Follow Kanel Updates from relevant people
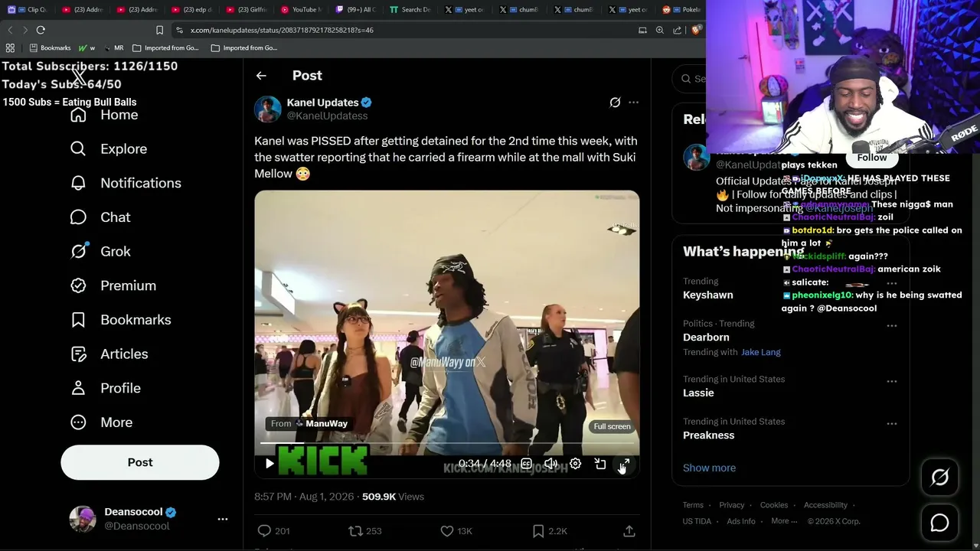This screenshot has height=551, width=980. tap(872, 158)
